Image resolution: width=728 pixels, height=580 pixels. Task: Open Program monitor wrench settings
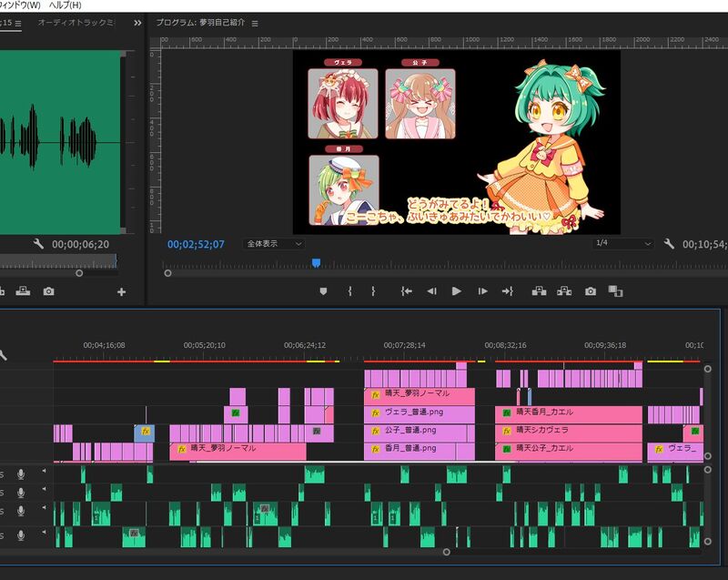click(x=669, y=243)
